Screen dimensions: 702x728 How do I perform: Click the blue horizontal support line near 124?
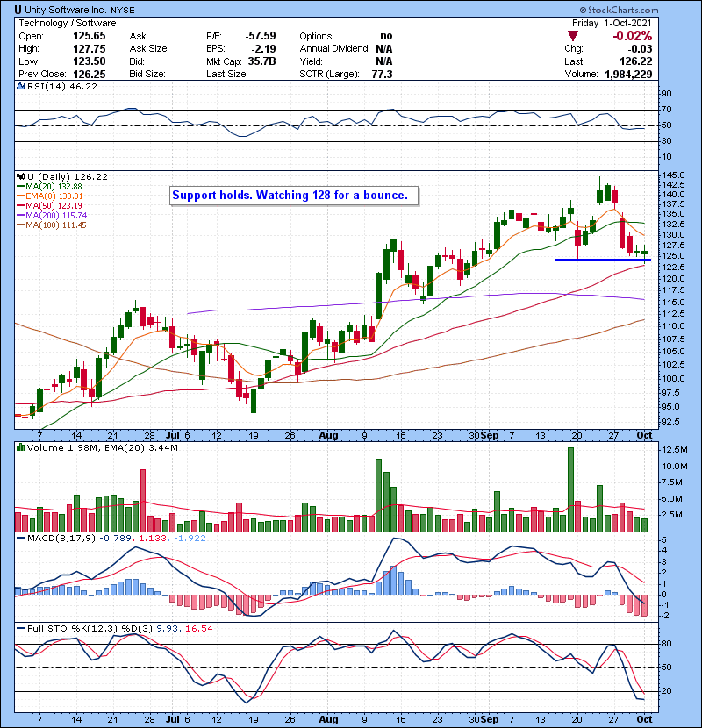tap(603, 260)
